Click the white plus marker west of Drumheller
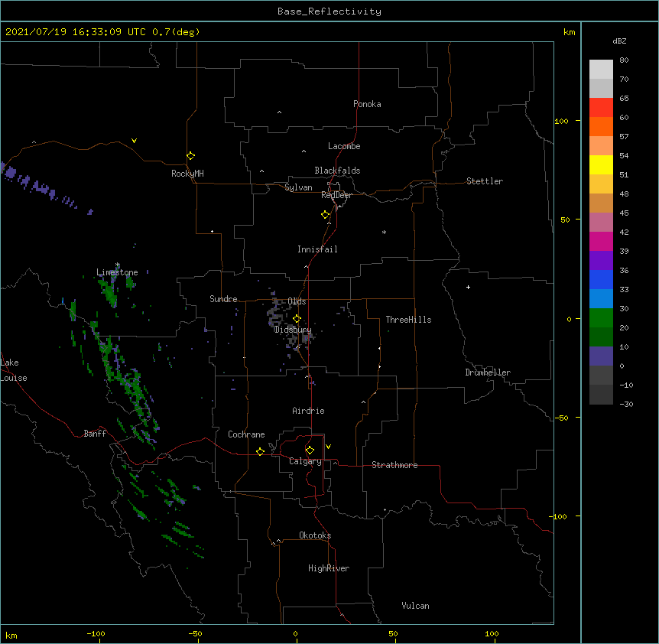 tap(468, 287)
